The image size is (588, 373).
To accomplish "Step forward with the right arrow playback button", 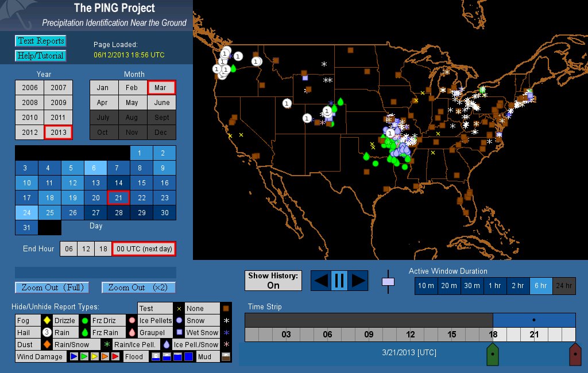I will tap(358, 281).
